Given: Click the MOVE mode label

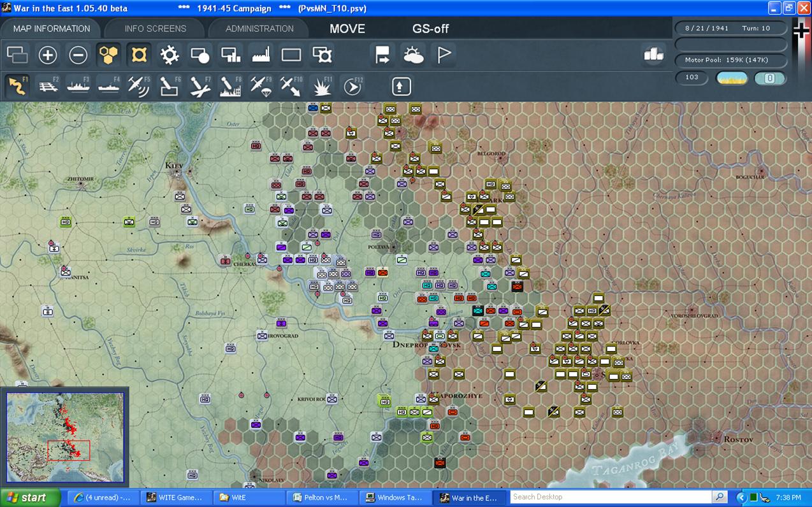Looking at the screenshot, I should [x=347, y=29].
